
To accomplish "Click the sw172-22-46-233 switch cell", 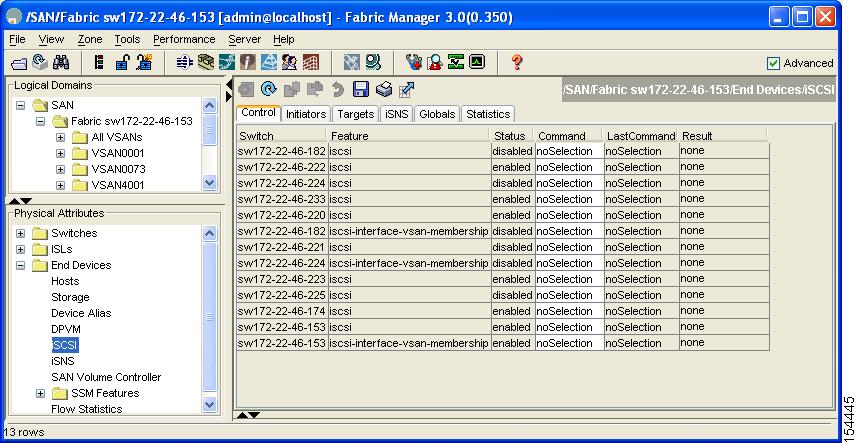I will [x=282, y=199].
